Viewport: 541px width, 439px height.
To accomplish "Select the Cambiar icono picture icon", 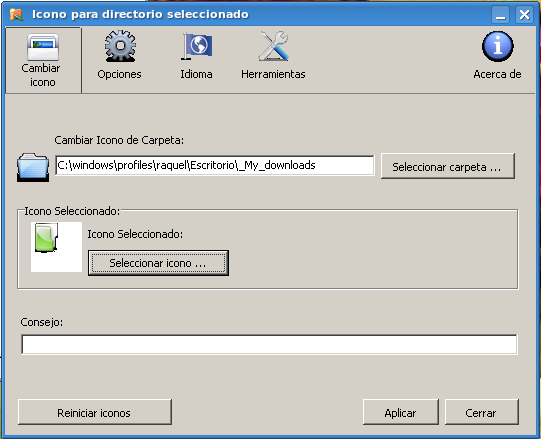I will pyautogui.click(x=43, y=47).
